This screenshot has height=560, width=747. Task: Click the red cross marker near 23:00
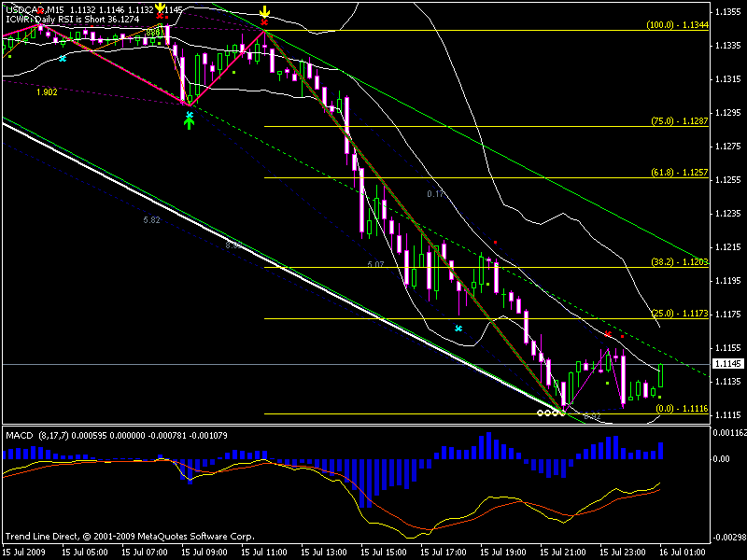coord(608,333)
